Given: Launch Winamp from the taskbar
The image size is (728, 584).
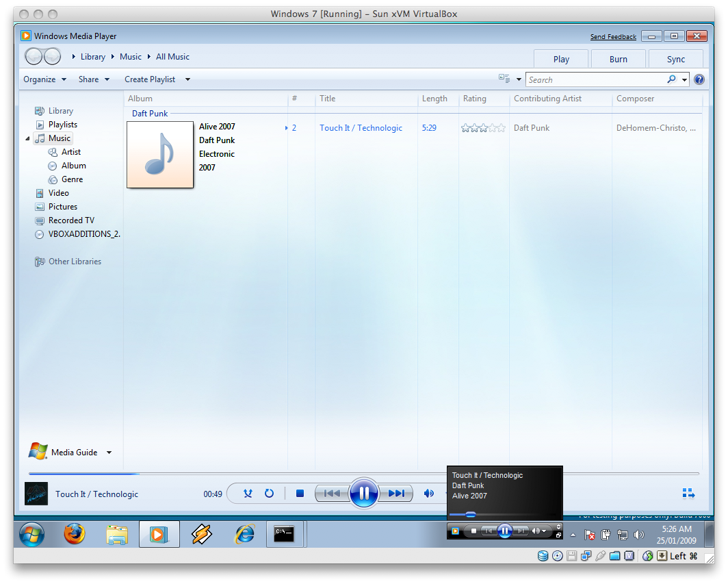Looking at the screenshot, I should click(202, 533).
